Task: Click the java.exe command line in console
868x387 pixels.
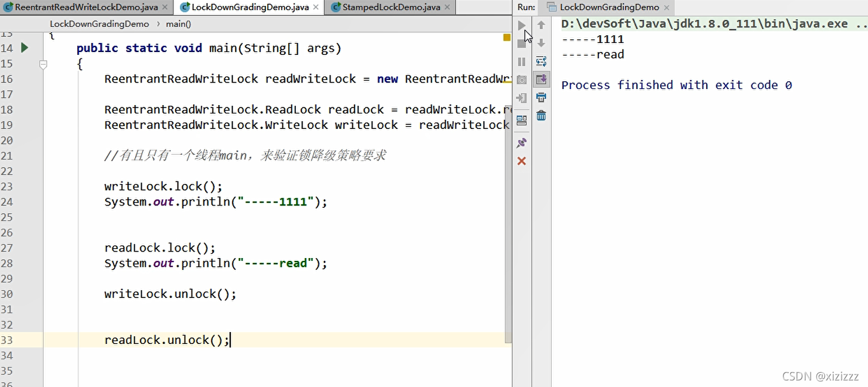Action: click(x=714, y=24)
